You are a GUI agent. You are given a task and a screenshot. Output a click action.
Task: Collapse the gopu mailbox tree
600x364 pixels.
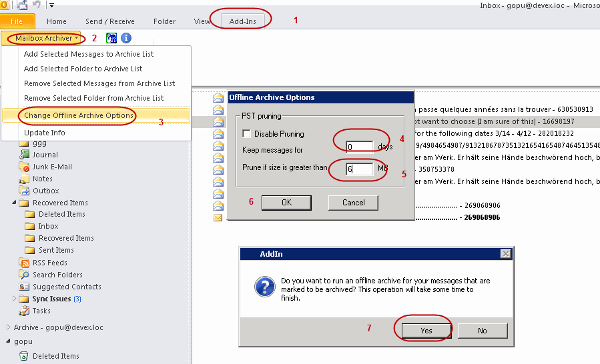click(x=8, y=341)
